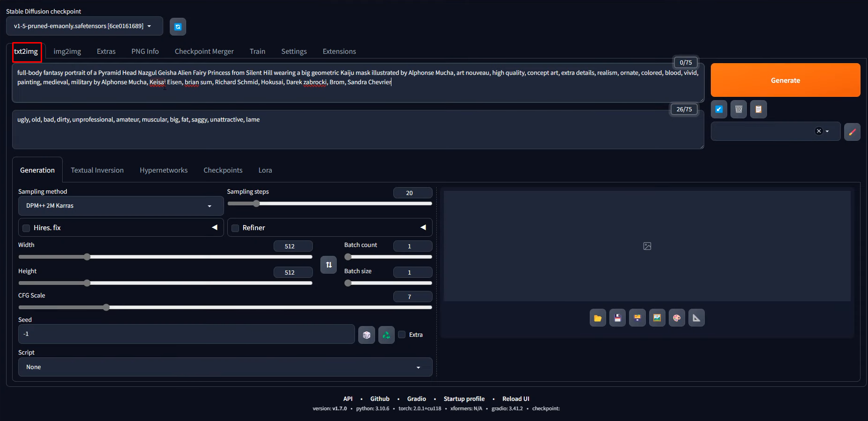Refresh the Stable Diffusion checkpoint list
This screenshot has height=421, width=868.
point(178,27)
